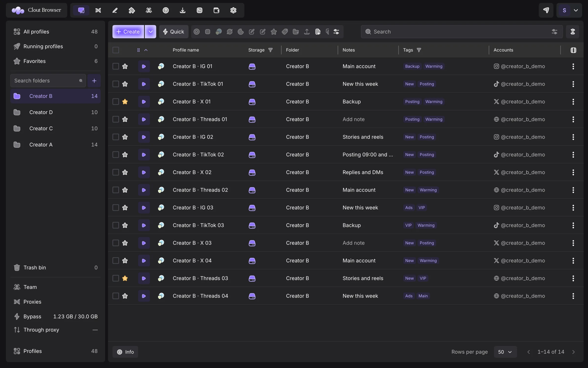This screenshot has width=588, height=368.
Task: Select All profiles in the sidebar
Action: pyautogui.click(x=55, y=32)
